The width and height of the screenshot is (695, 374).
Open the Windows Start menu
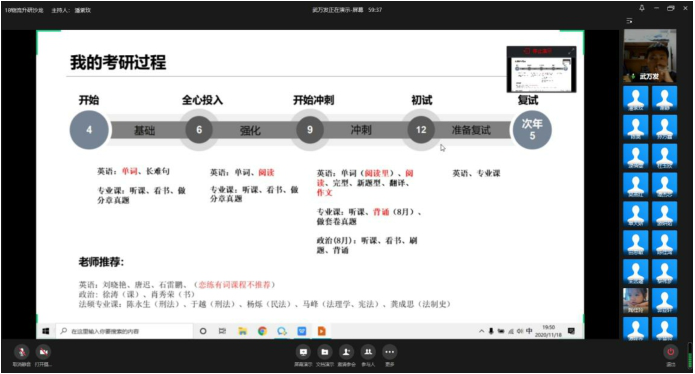click(x=46, y=331)
